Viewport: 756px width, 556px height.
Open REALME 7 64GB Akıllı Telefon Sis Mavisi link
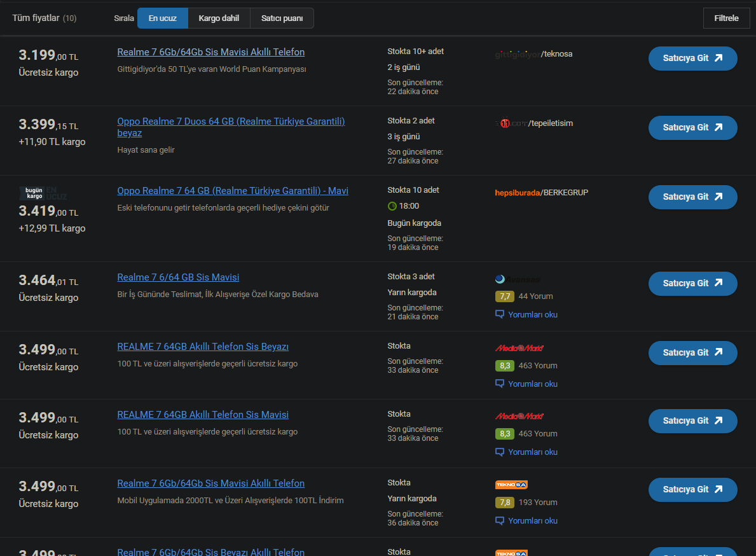(202, 415)
